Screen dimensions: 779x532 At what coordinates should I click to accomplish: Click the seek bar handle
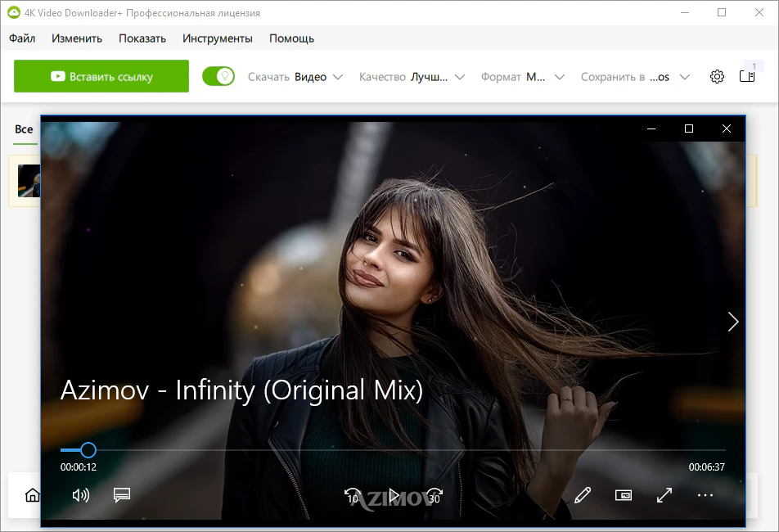[88, 450]
